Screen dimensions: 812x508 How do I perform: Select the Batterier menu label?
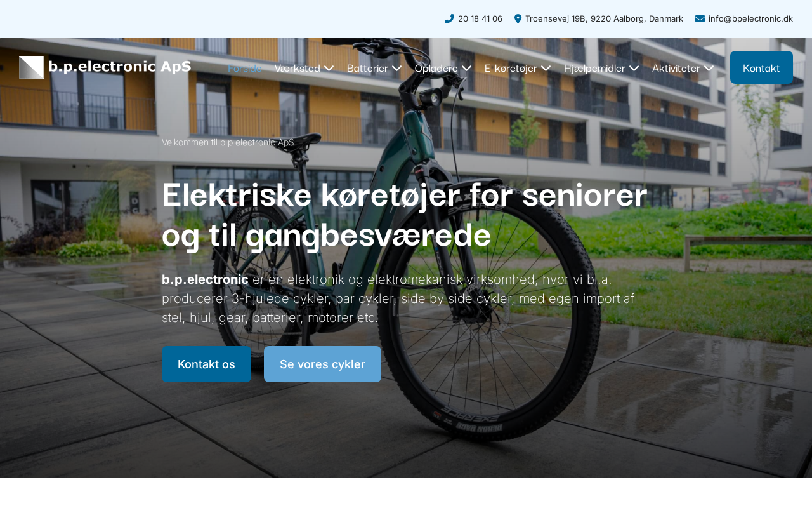point(367,68)
